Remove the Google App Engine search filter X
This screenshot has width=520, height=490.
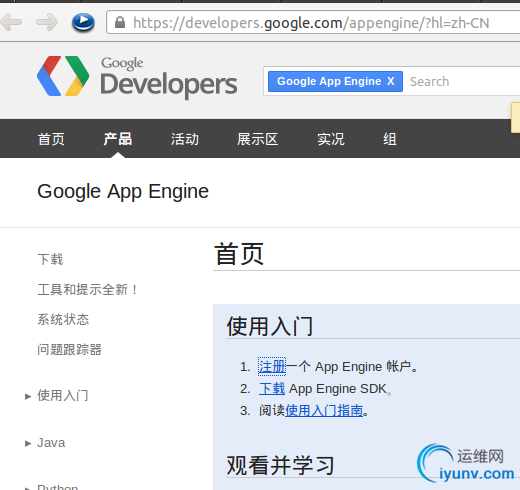[x=391, y=81]
